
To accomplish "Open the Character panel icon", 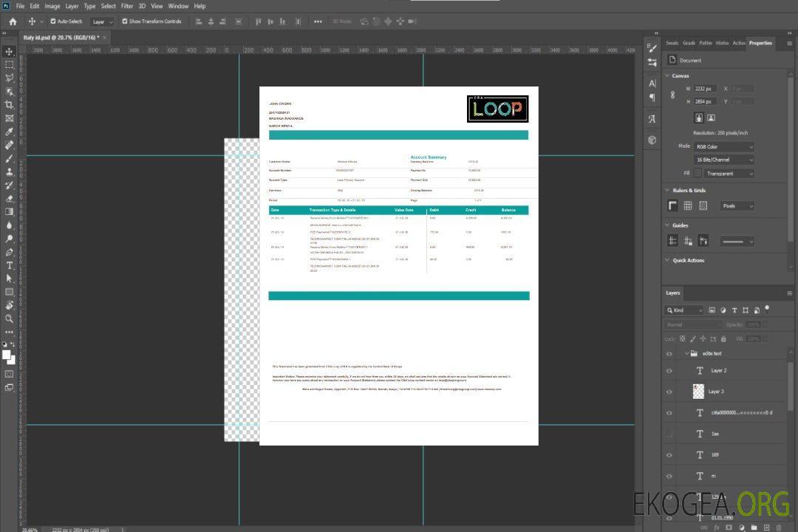I will (x=652, y=83).
